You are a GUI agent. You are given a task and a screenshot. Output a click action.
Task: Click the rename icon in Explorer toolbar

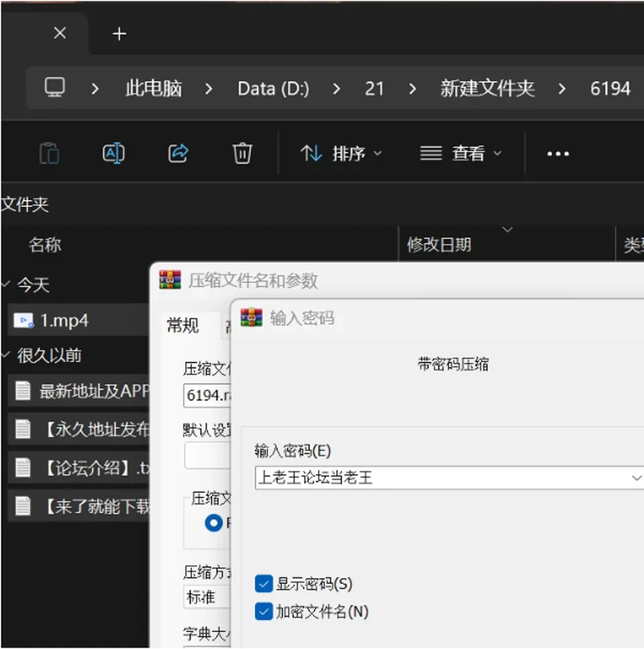point(113,154)
